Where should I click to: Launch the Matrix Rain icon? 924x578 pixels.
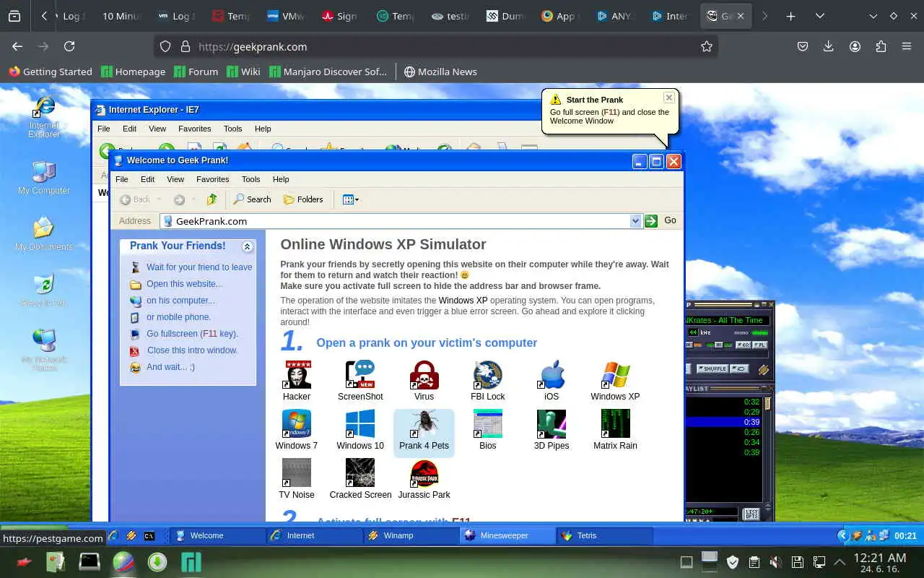pos(615,430)
